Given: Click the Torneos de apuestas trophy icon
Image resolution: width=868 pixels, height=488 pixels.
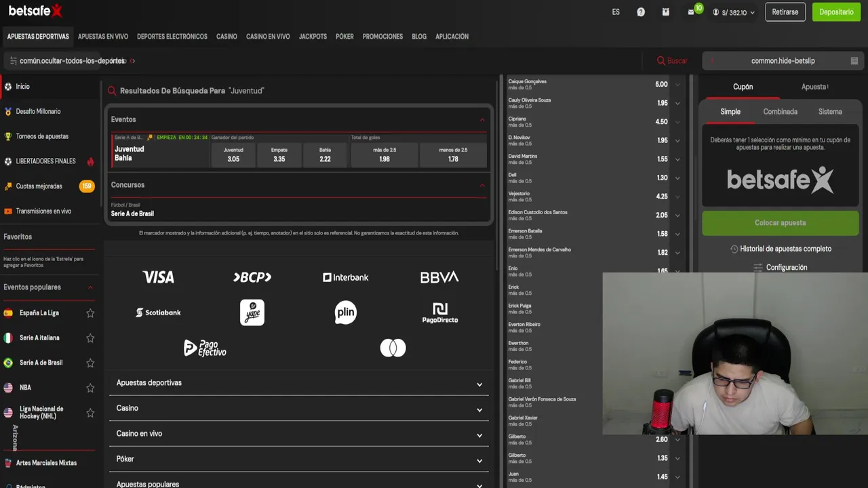Looking at the screenshot, I should (8, 136).
